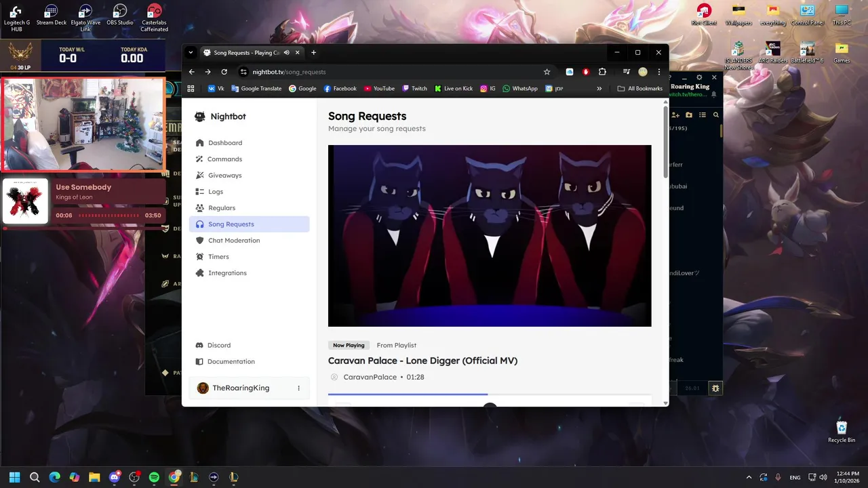Image resolution: width=868 pixels, height=488 pixels.
Task: Open the WhatsApp bookmark
Action: 520,88
